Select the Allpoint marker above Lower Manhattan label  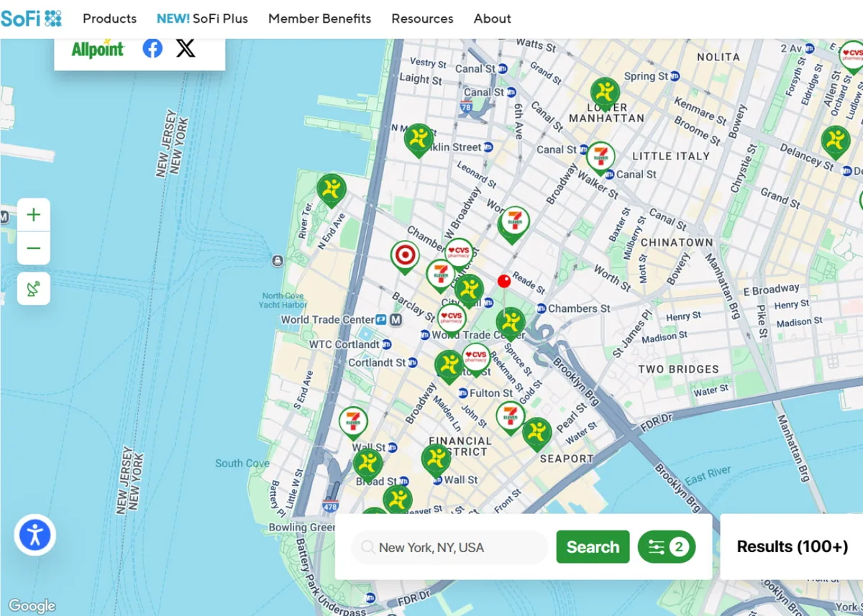coord(606,94)
